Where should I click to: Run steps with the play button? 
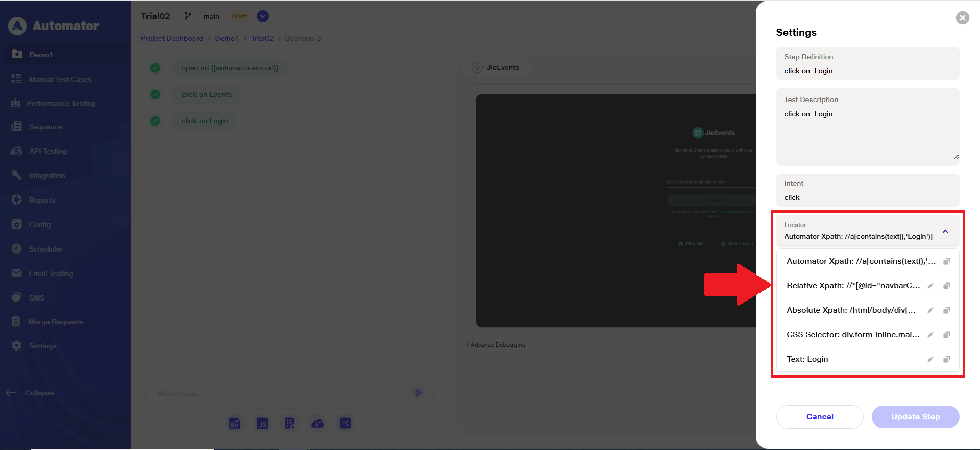click(419, 393)
